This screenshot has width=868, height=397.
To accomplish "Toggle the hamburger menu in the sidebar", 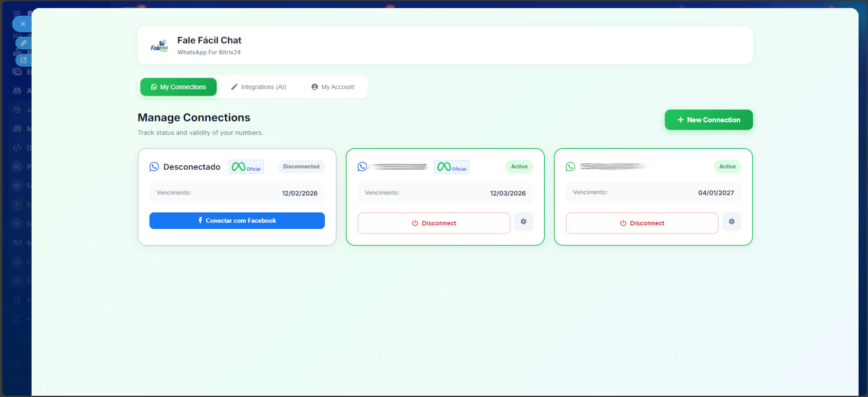I will (x=17, y=13).
